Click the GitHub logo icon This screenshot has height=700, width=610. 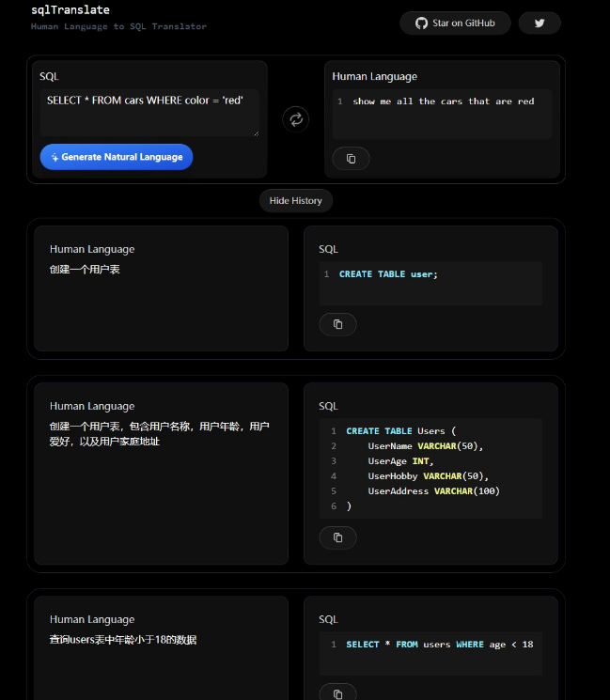coord(421,23)
